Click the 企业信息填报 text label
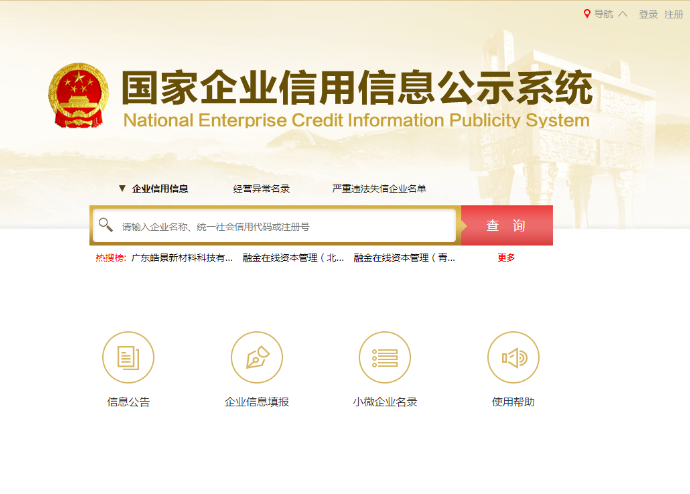The height and width of the screenshot is (494, 690). (257, 402)
